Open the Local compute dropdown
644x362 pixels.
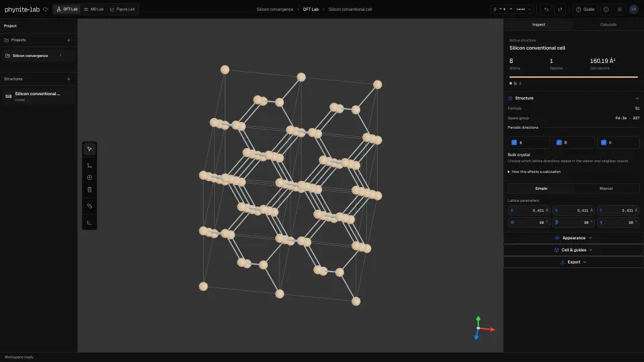[x=512, y=9]
